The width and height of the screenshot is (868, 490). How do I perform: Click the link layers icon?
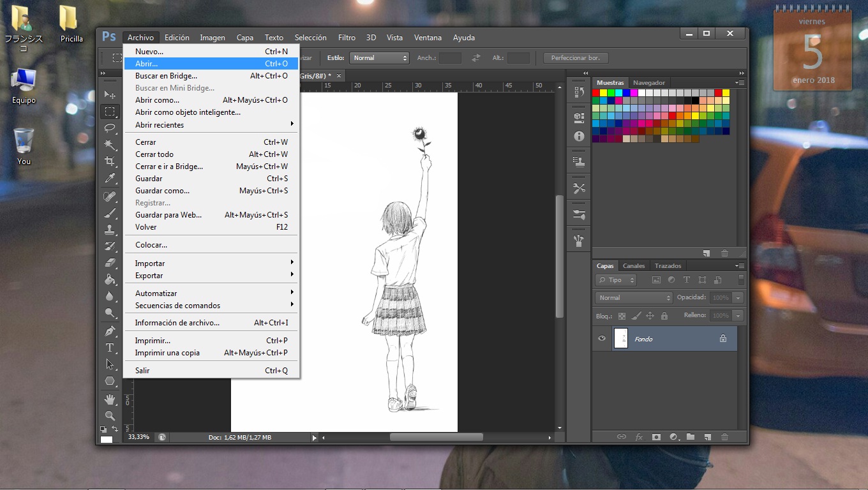621,437
